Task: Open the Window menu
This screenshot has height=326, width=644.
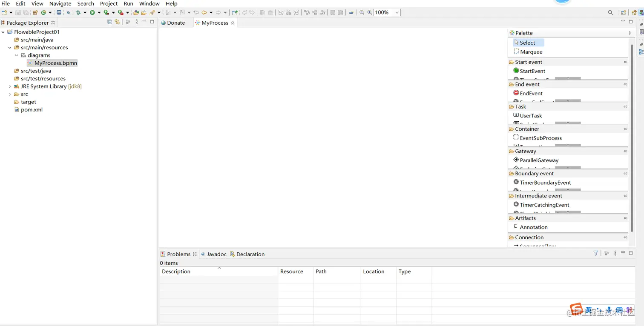Action: tap(149, 3)
